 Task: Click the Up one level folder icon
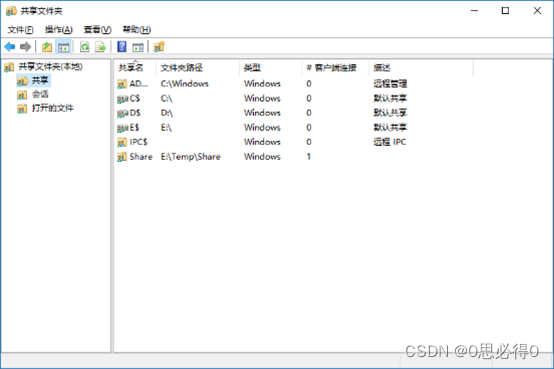(x=47, y=47)
